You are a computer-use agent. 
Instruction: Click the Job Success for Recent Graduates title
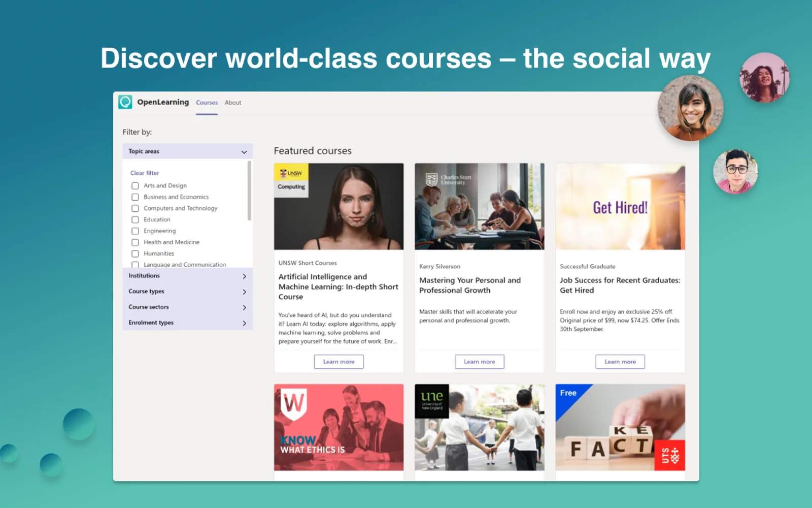pyautogui.click(x=620, y=285)
